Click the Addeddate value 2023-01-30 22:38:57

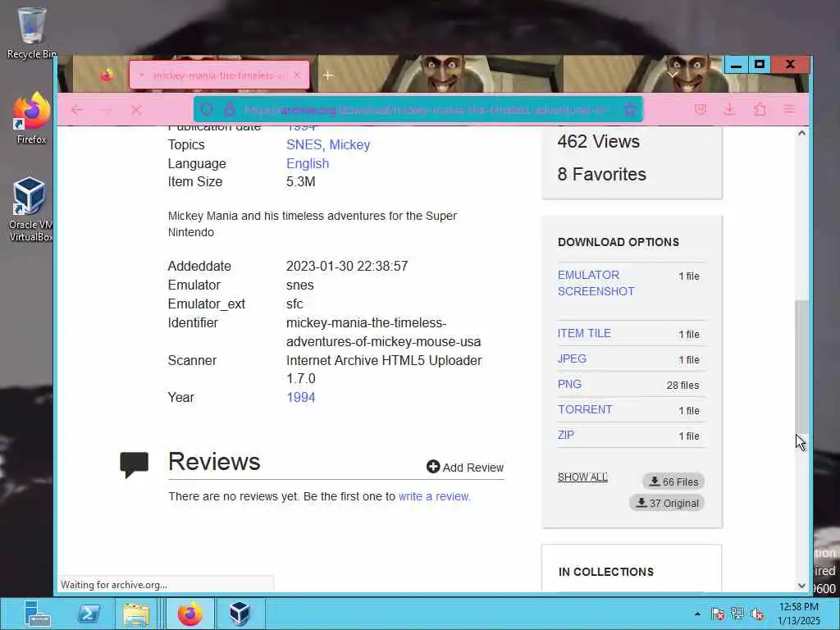347,267
